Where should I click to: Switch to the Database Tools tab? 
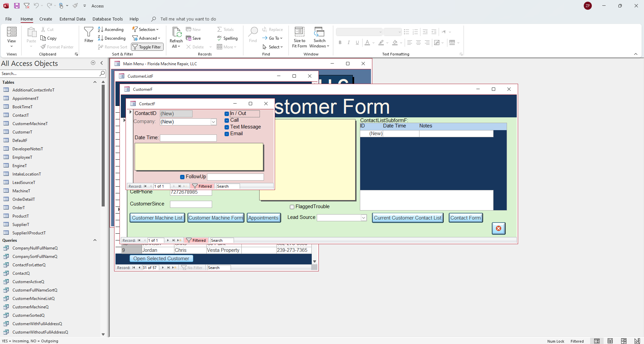coord(107,19)
